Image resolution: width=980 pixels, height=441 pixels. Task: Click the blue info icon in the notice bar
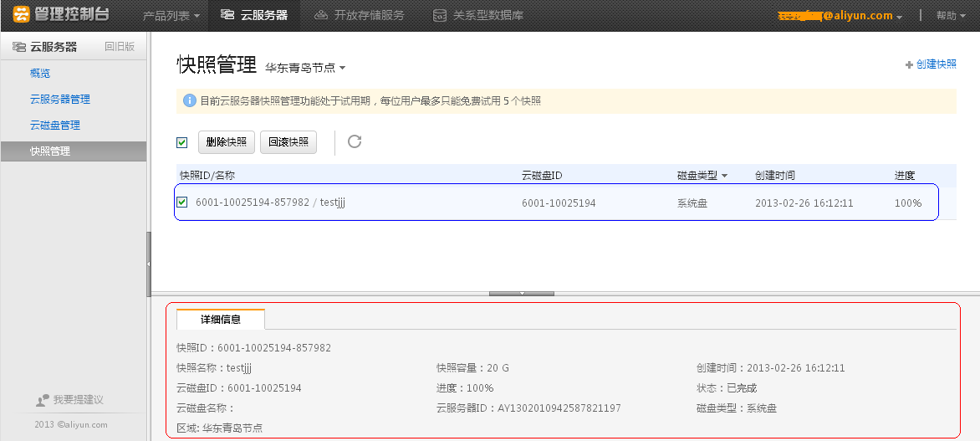pos(189,101)
